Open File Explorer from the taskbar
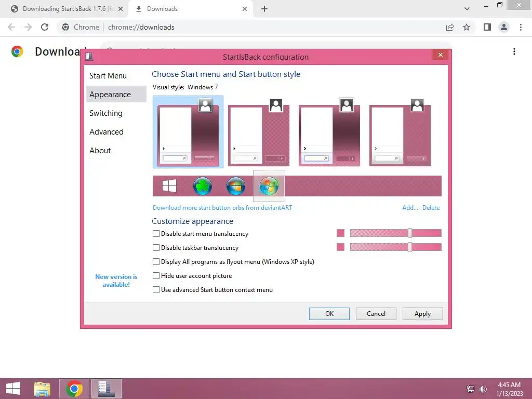 click(x=42, y=389)
